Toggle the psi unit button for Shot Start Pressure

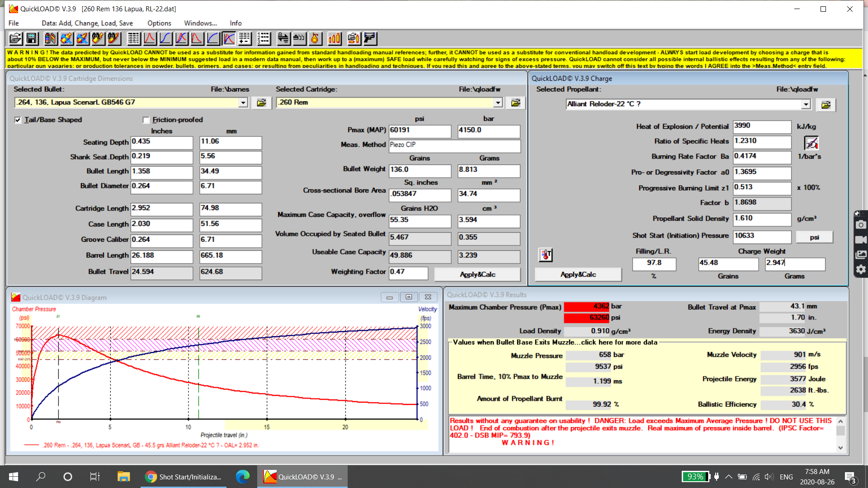(x=814, y=237)
